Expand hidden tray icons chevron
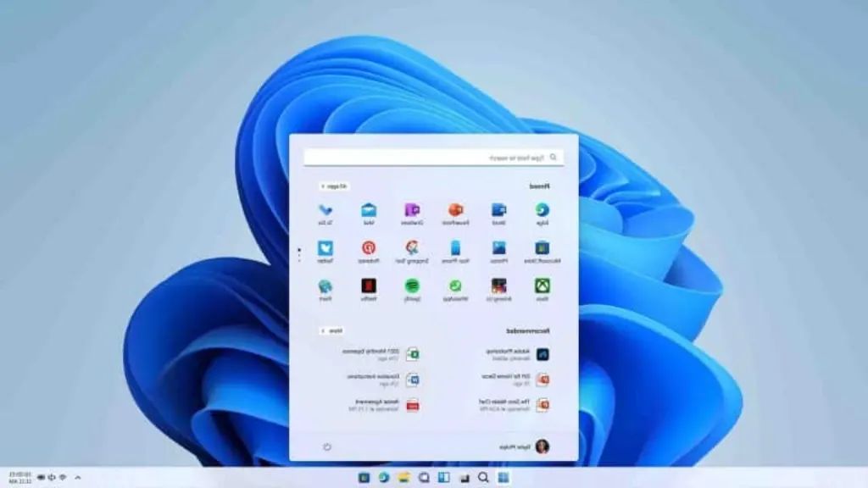 77,477
